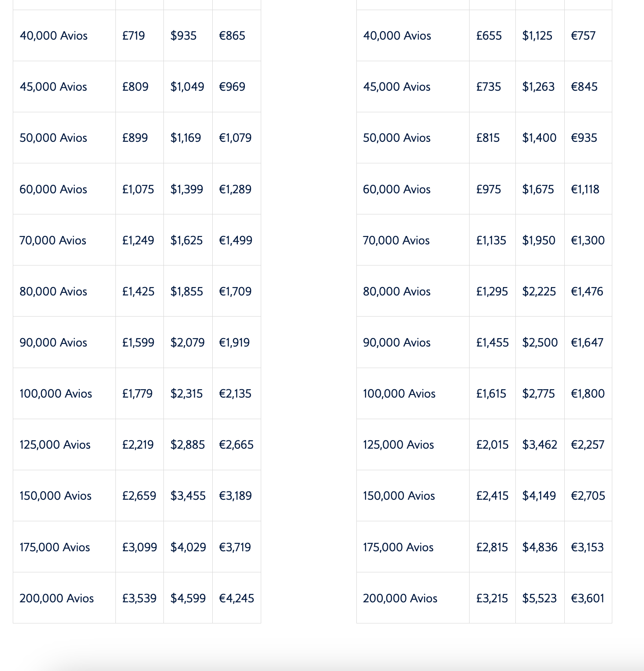Click the £1,135 pound price
Screen dimensions: 644x671
pyautogui.click(x=491, y=240)
